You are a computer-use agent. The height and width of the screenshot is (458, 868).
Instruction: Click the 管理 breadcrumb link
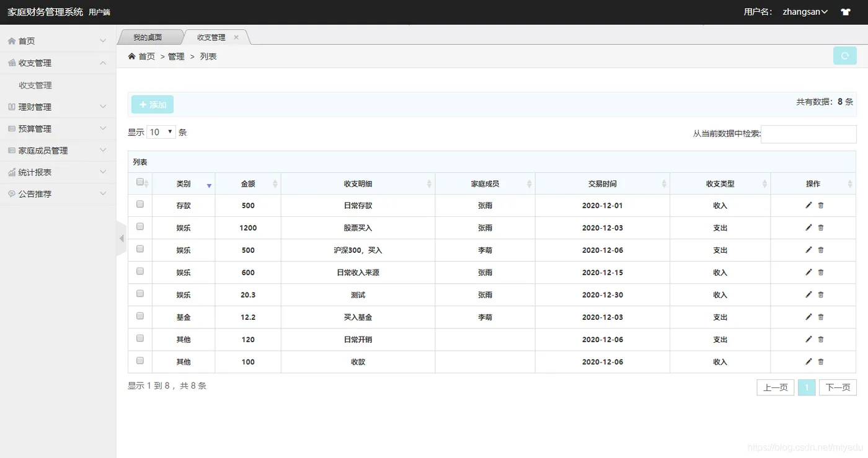coord(177,56)
